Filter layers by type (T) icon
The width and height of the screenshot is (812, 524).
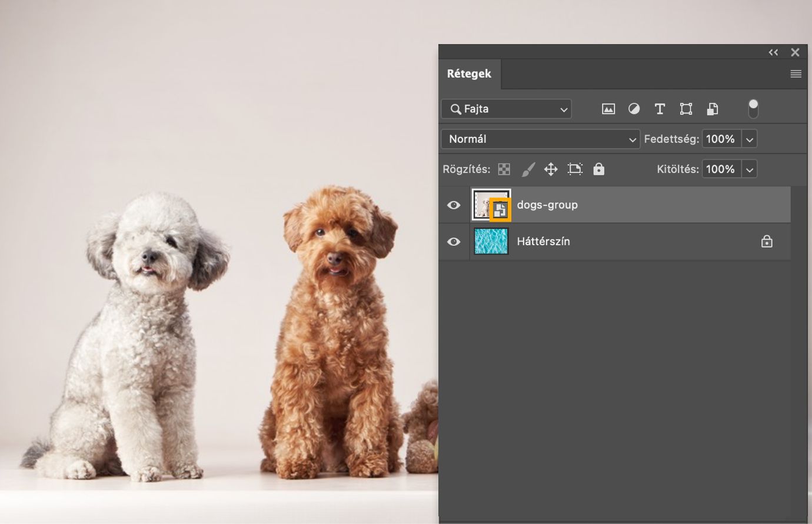pyautogui.click(x=660, y=109)
